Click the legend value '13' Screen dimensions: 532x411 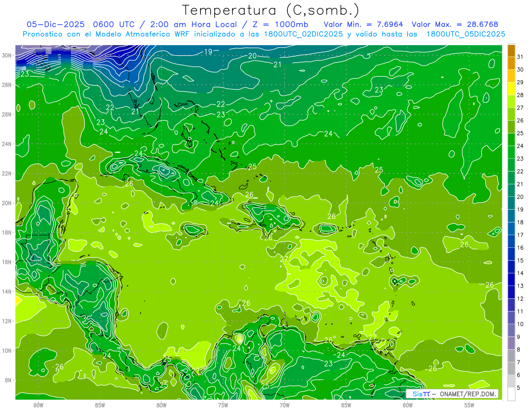(x=520, y=286)
